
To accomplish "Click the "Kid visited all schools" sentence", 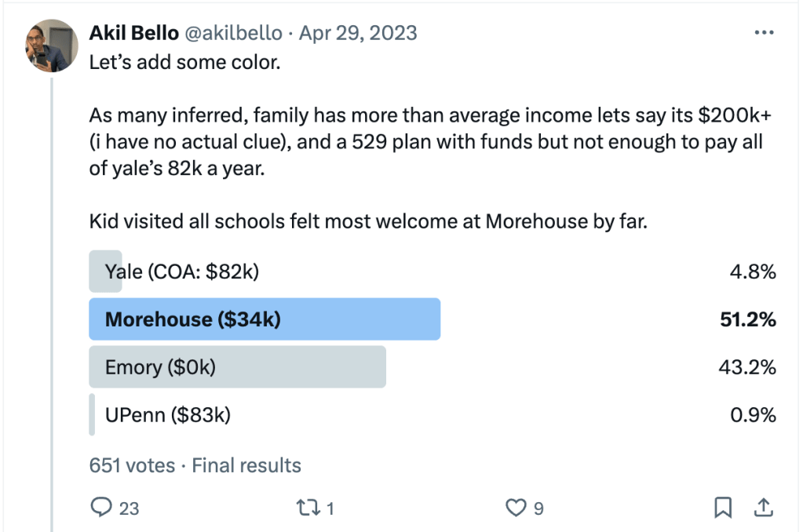I will (367, 221).
